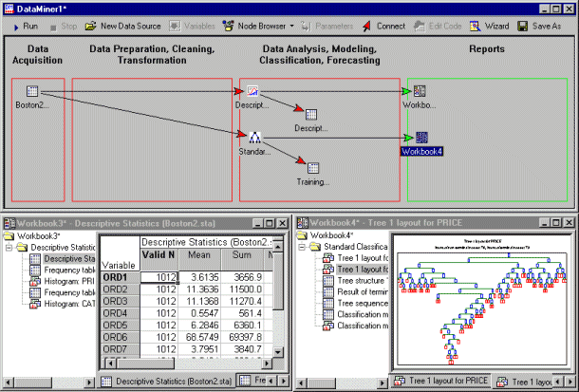This screenshot has width=579, height=392.
Task: Select the ORD1 row header
Action: click(x=120, y=277)
